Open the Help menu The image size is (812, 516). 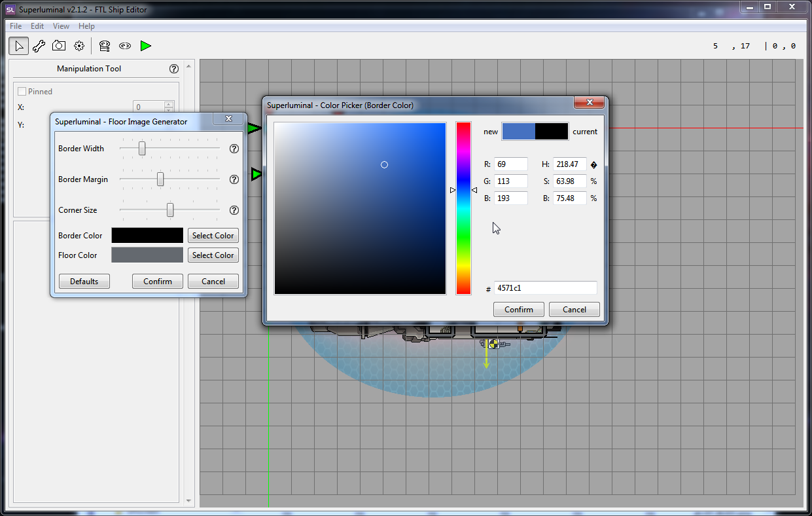pyautogui.click(x=86, y=26)
